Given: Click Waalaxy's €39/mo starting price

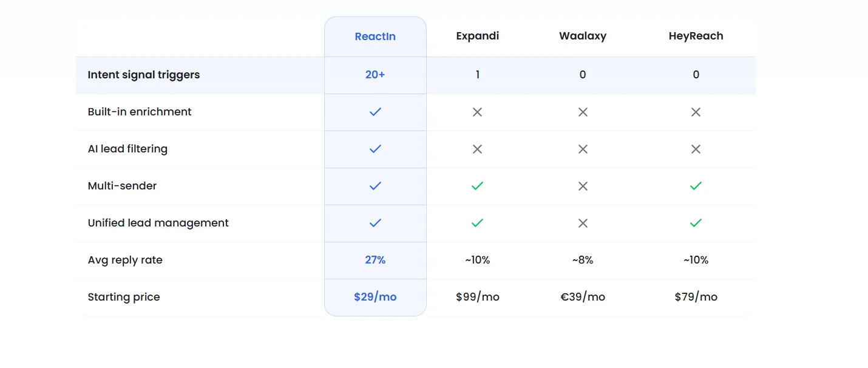Looking at the screenshot, I should tap(583, 297).
